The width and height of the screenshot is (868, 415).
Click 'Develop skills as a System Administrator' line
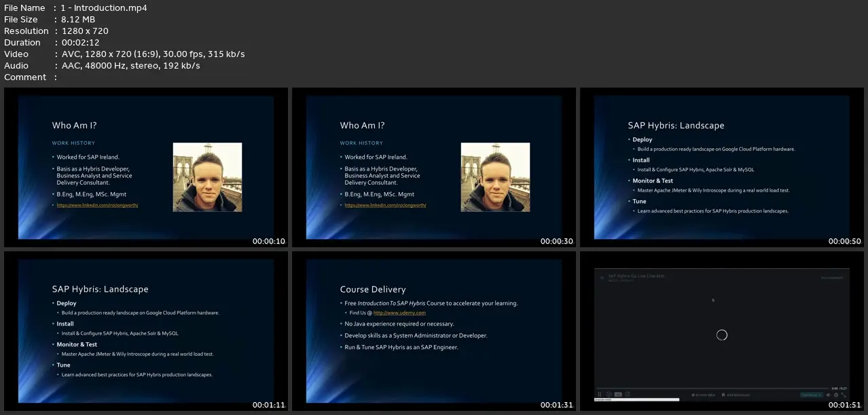pos(416,336)
